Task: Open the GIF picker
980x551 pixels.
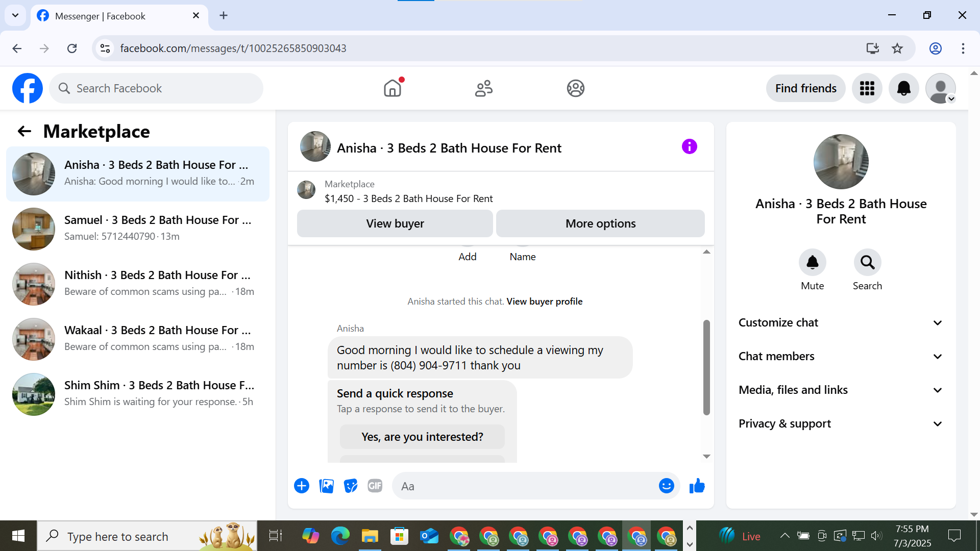Action: (x=375, y=486)
